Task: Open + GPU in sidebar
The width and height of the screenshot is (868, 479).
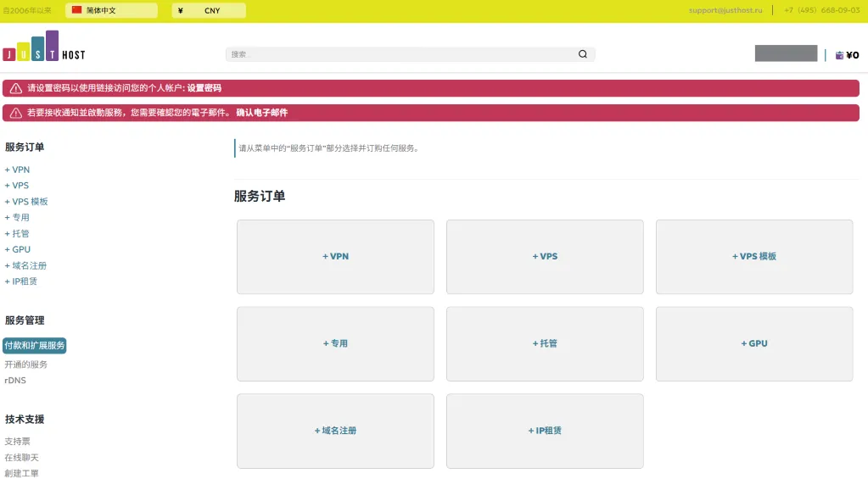Action: coord(18,249)
